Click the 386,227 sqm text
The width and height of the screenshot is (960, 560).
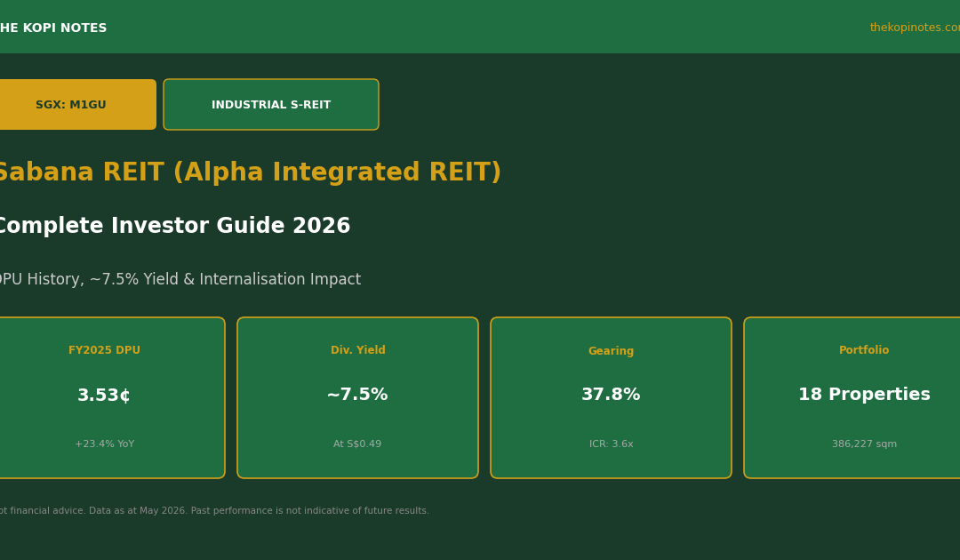click(864, 444)
